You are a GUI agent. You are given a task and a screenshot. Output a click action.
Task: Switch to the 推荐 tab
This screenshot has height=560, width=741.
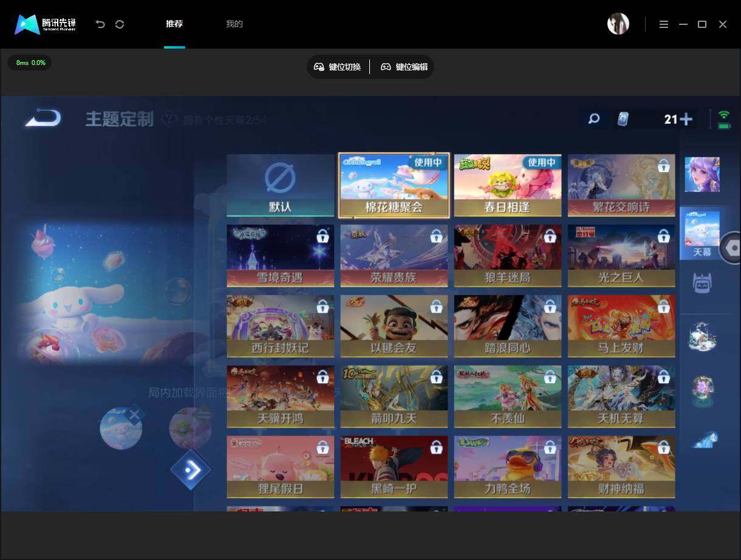click(174, 24)
